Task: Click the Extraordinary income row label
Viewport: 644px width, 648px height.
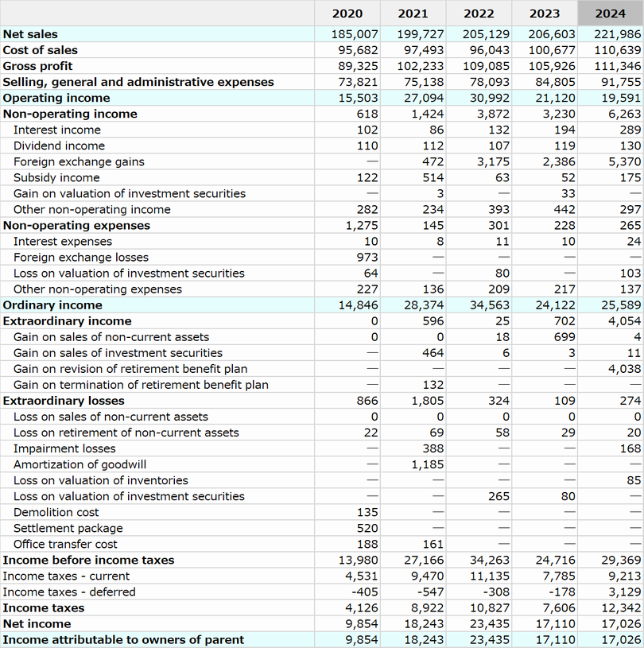Action: pos(67,321)
